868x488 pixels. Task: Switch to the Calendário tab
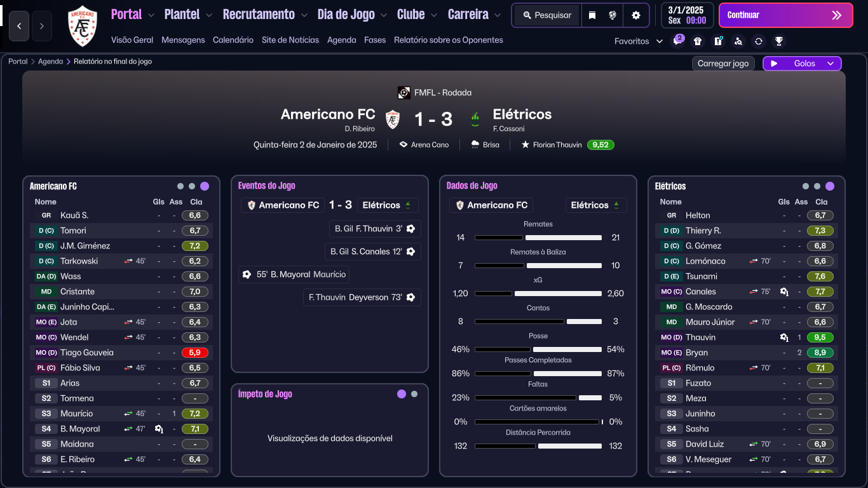click(233, 39)
